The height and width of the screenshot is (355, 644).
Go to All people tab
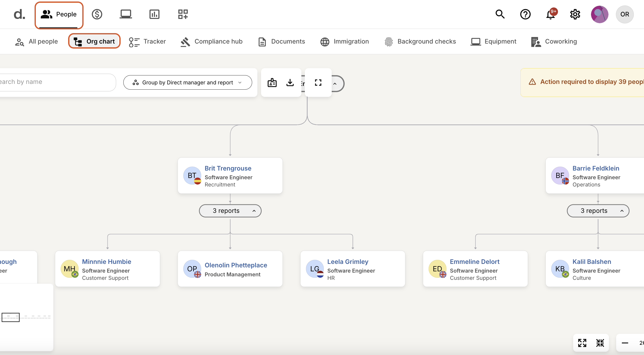click(x=37, y=42)
